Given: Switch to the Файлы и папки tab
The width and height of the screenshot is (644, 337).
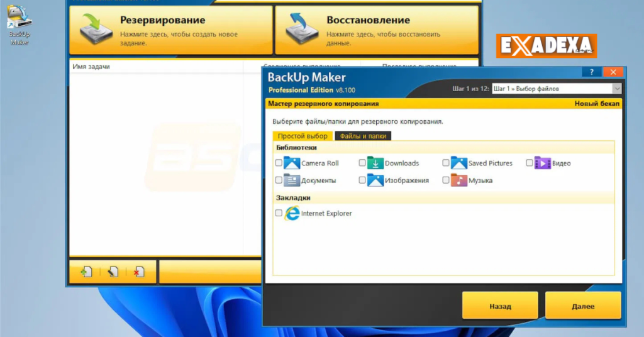Looking at the screenshot, I should click(363, 136).
